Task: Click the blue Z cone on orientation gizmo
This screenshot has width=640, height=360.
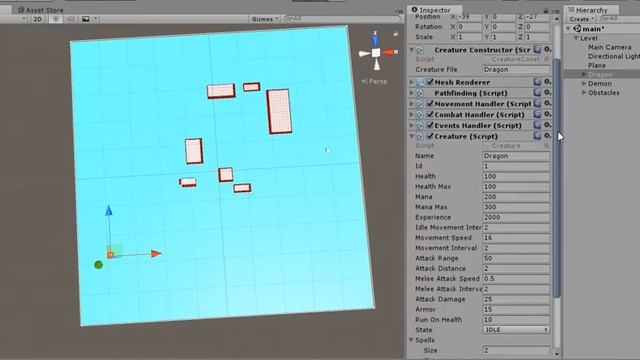Action: pos(375,40)
